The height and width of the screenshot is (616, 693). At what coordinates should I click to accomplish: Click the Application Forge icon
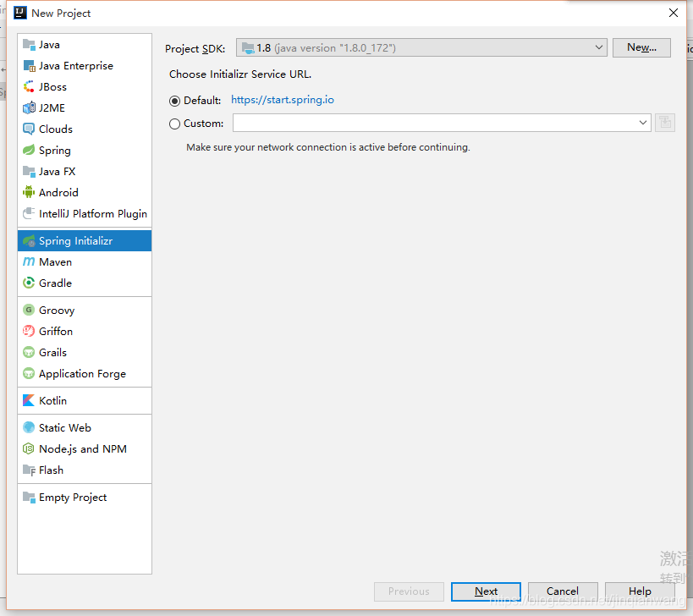29,373
